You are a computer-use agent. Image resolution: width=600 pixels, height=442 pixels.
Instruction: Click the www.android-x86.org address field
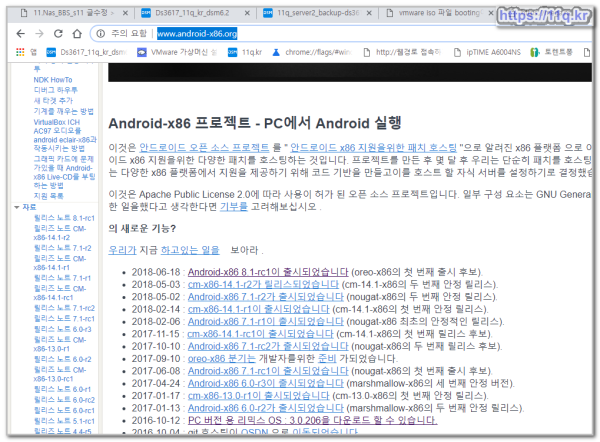(x=197, y=34)
